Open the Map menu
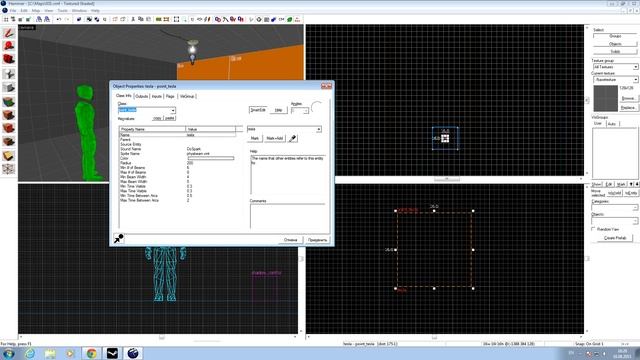 tap(36, 11)
